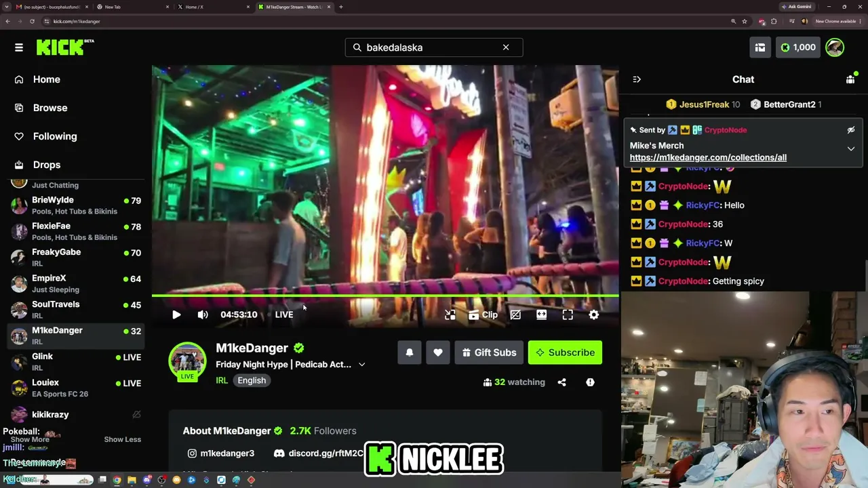
Task: Open BrieWylde's channel in sidebar
Action: [x=76, y=205]
